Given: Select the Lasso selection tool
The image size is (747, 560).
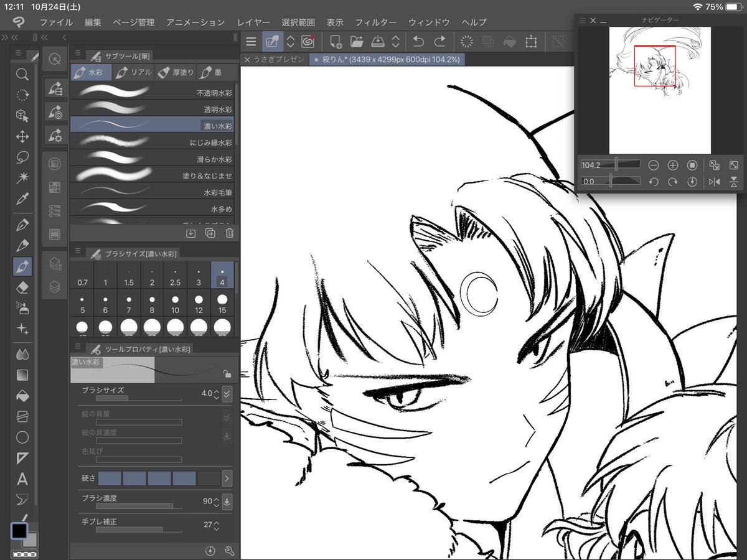Looking at the screenshot, I should point(22,157).
